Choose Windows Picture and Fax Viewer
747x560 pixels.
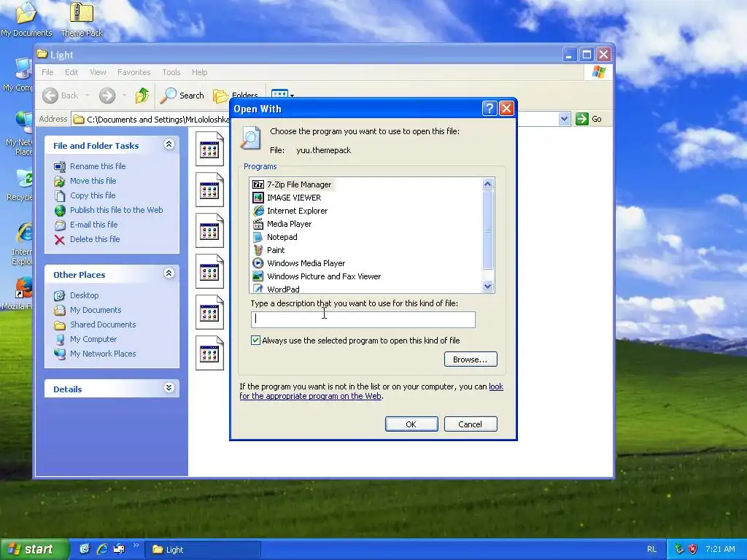[317, 276]
